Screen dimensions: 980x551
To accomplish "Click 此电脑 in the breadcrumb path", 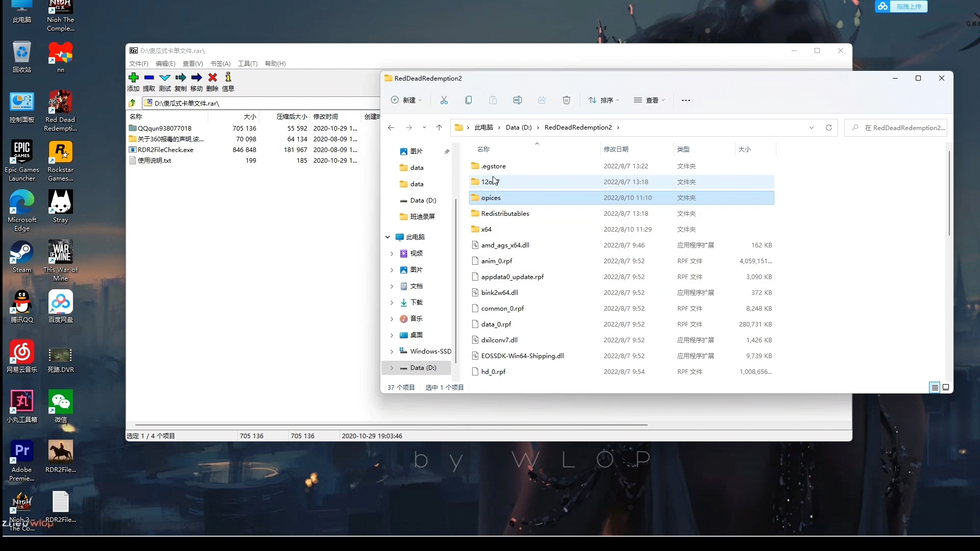I will (x=484, y=128).
